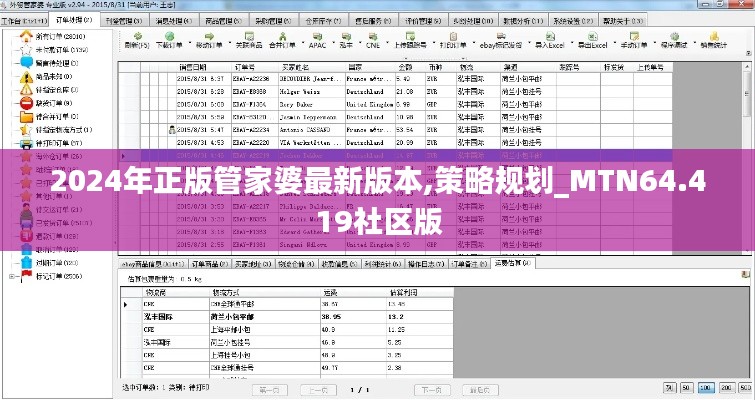This screenshot has height=400, width=755.
Task: Switch to the Workbench (Ctrl+1) tab
Action: coord(24,21)
